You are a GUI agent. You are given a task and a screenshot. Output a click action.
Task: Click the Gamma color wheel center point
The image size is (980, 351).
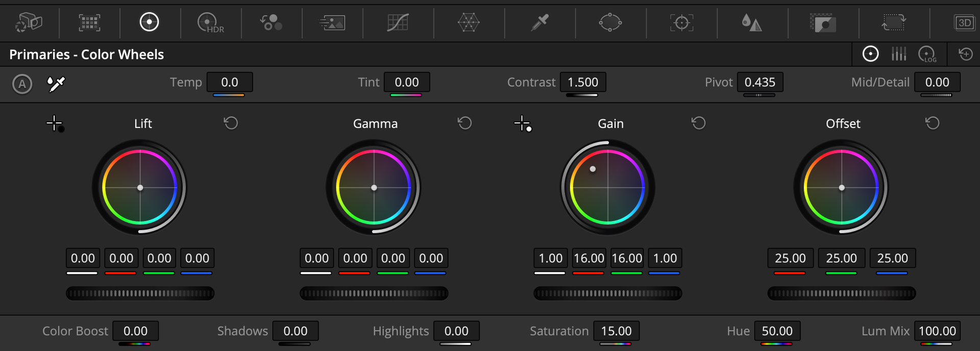[374, 188]
